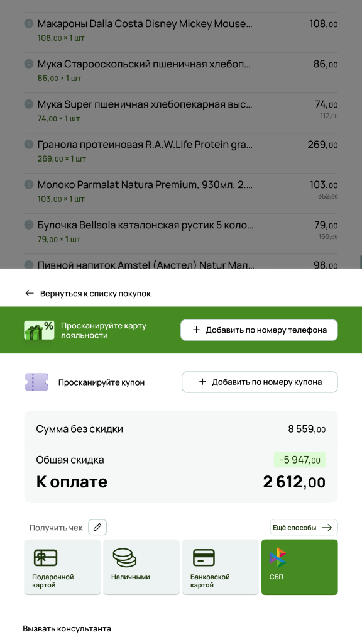Return to shopping list link
Screen dimensions: 362x644
(96, 294)
